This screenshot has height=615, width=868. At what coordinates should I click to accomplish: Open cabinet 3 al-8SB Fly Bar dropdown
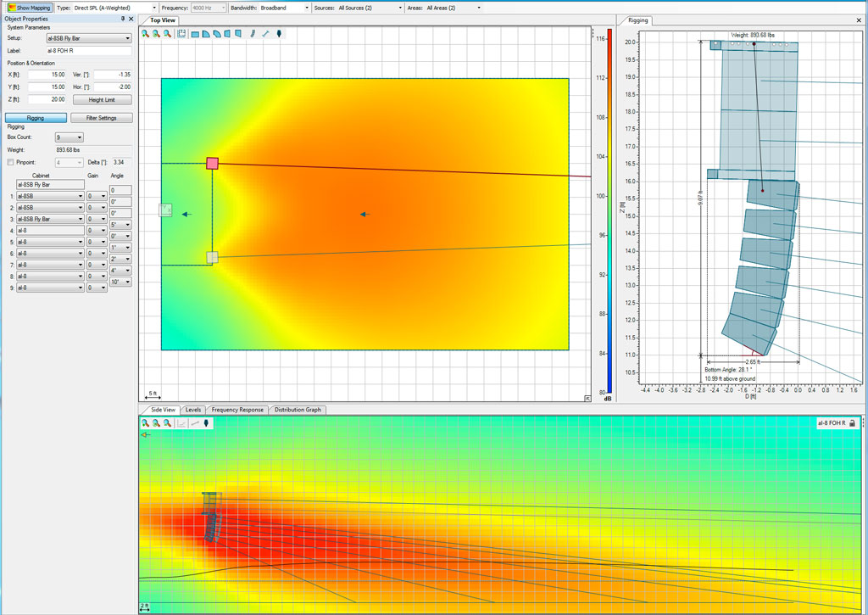tap(50, 219)
